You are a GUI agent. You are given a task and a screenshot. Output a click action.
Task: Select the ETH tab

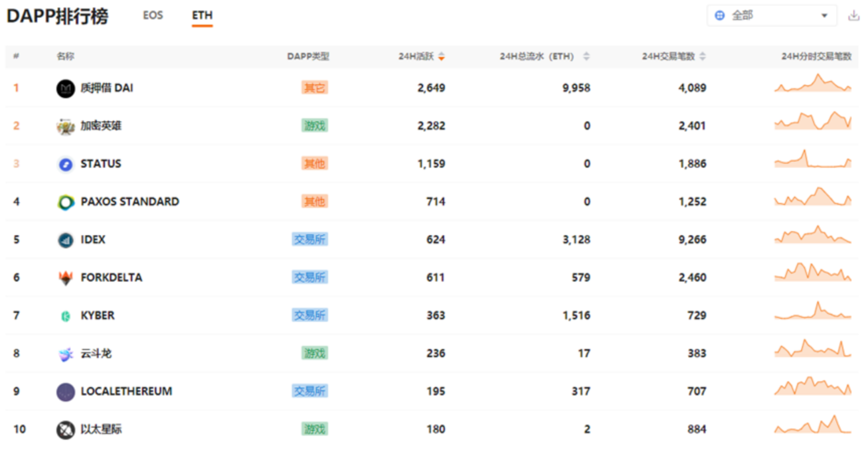click(x=202, y=15)
